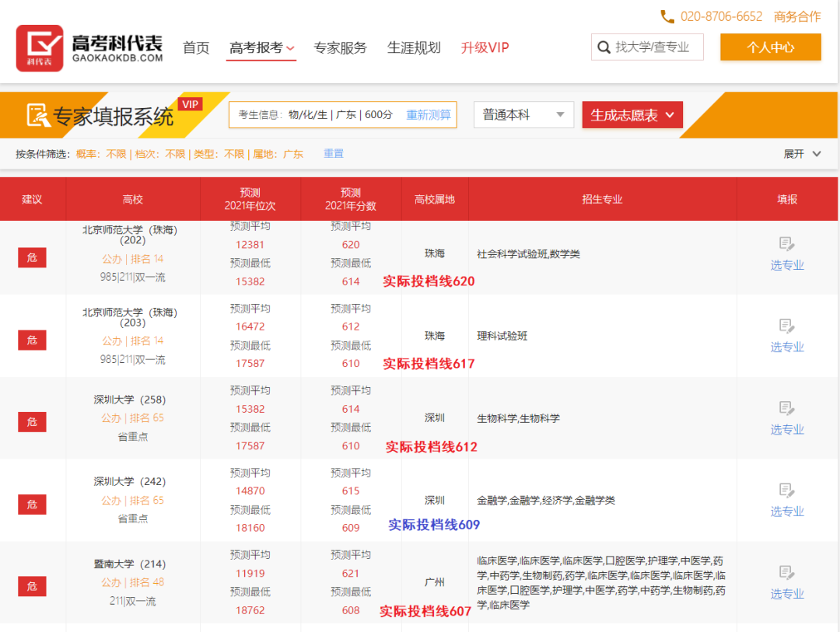Click 选专业 for 暨南大学 (214)
Screen dimensions: 840x632
click(787, 594)
